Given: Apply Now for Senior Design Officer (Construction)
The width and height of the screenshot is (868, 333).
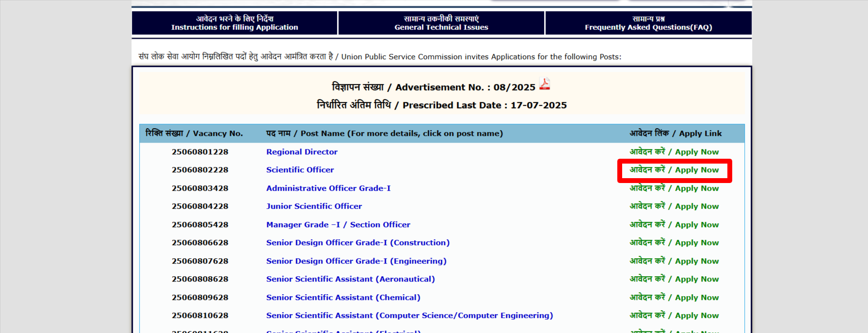Looking at the screenshot, I should tap(674, 243).
